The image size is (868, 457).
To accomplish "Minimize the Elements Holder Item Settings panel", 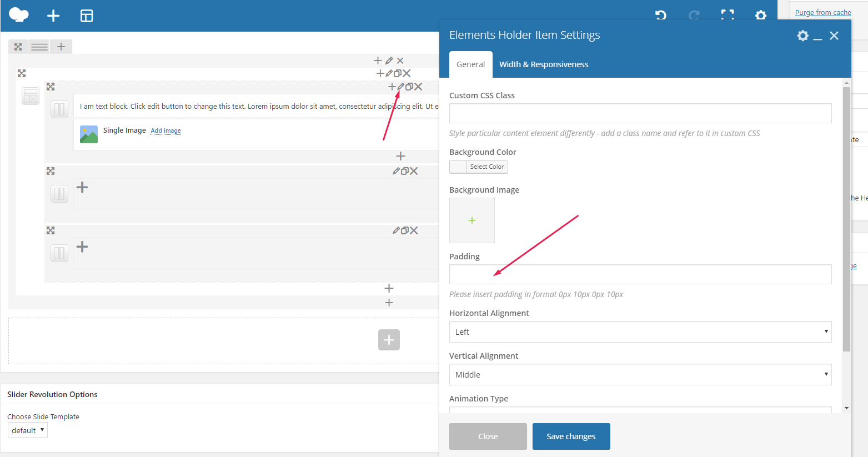I will (x=817, y=37).
